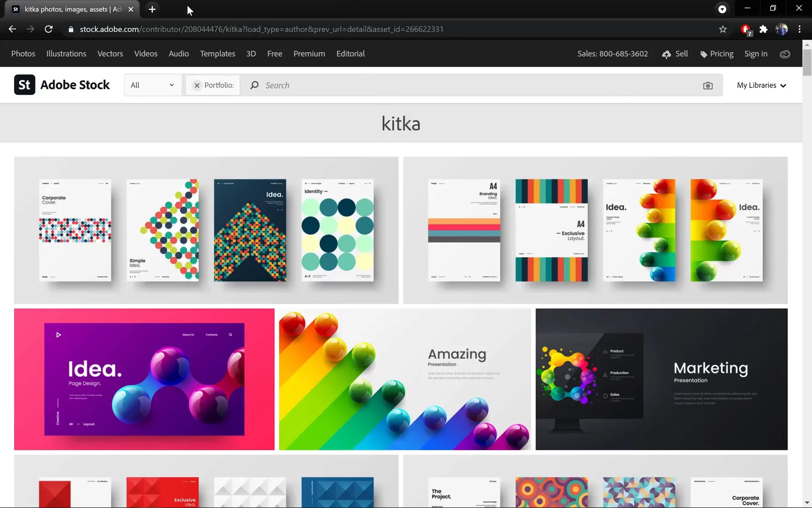The image size is (812, 508).
Task: Click the Adobe Stock logo
Action: pyautogui.click(x=62, y=85)
